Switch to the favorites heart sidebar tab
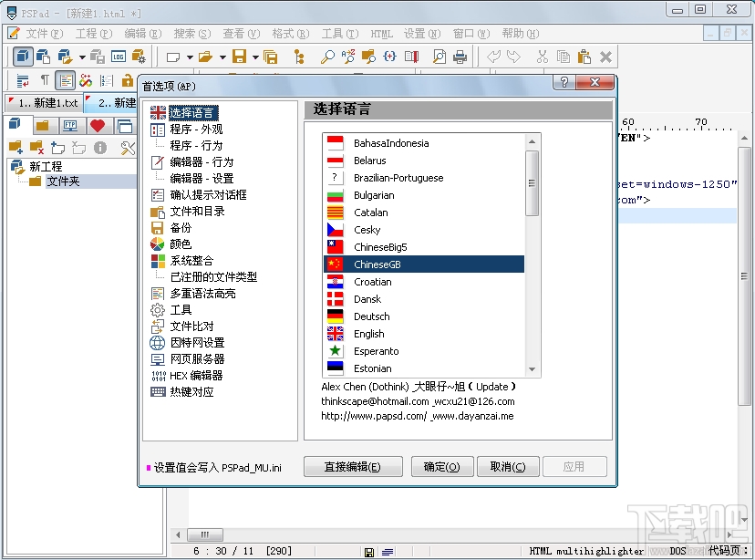This screenshot has width=755, height=560. coord(97,126)
